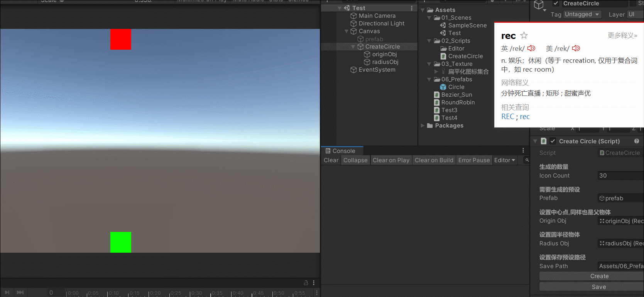Collapse the 02_Scripts folder arrow
This screenshot has width=644, height=297.
(x=429, y=41)
